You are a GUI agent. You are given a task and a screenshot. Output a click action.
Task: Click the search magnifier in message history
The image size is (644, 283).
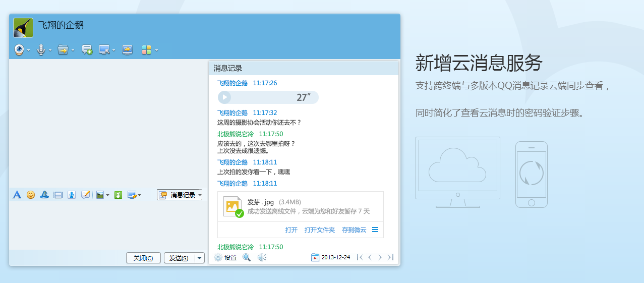click(x=247, y=257)
